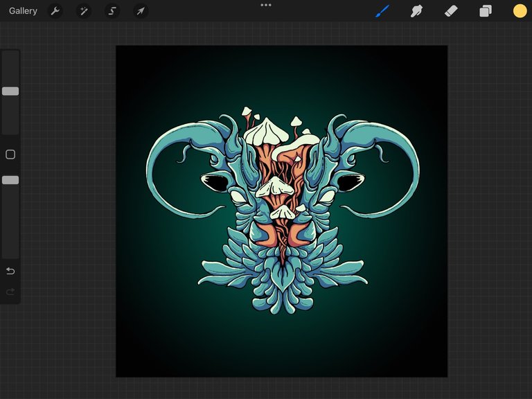
Task: Select the Smudge tool
Action: [x=416, y=11]
